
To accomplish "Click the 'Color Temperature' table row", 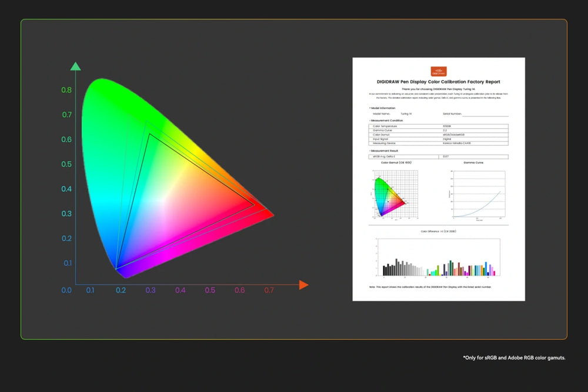I will [439, 126].
